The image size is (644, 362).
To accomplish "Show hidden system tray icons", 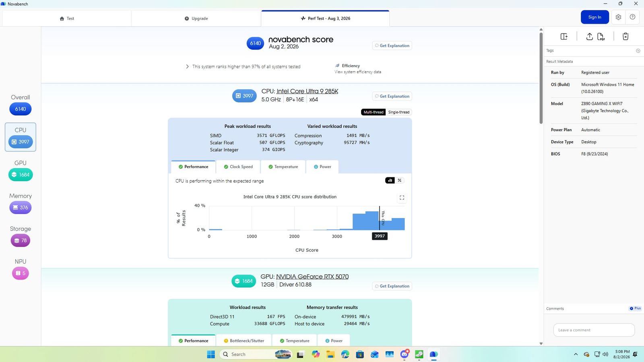I will point(576,354).
